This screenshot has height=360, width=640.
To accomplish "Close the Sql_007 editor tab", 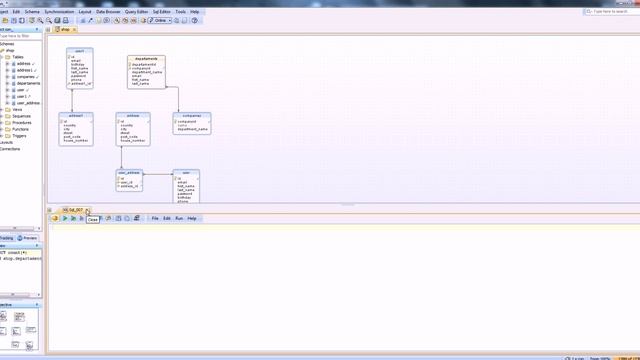I will click(x=87, y=210).
